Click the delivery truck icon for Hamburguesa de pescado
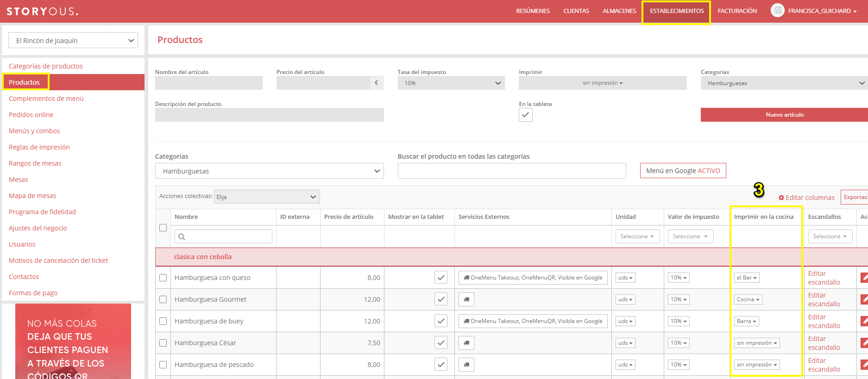This screenshot has height=379, width=868. tap(466, 365)
